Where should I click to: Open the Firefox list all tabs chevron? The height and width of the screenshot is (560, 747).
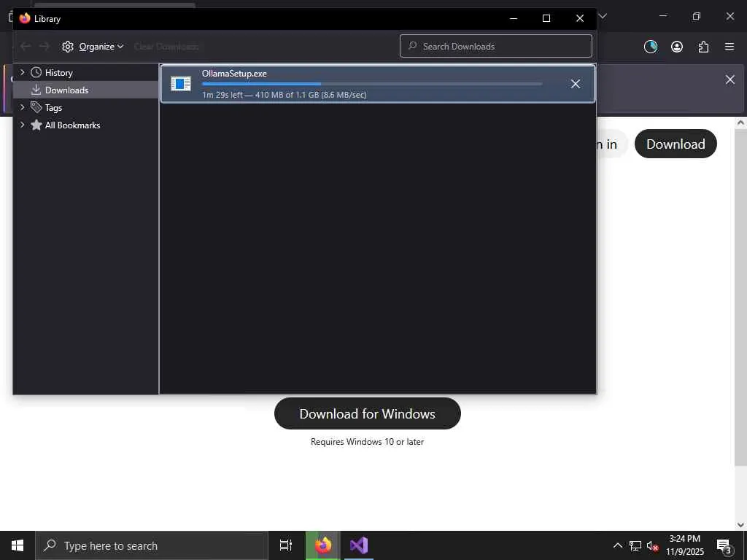pyautogui.click(x=603, y=16)
